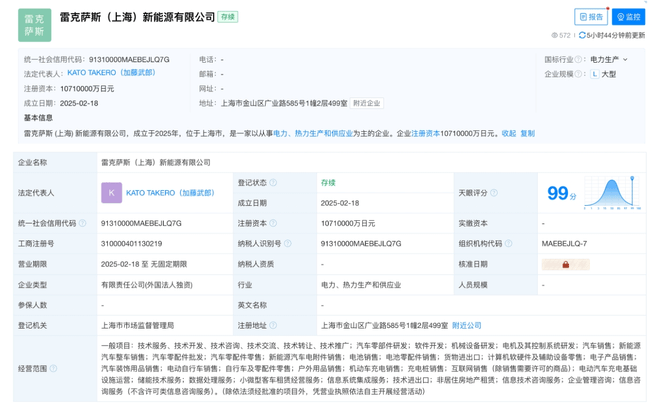Click help icon next to 统一社会信用代码 in table

tap(82, 223)
